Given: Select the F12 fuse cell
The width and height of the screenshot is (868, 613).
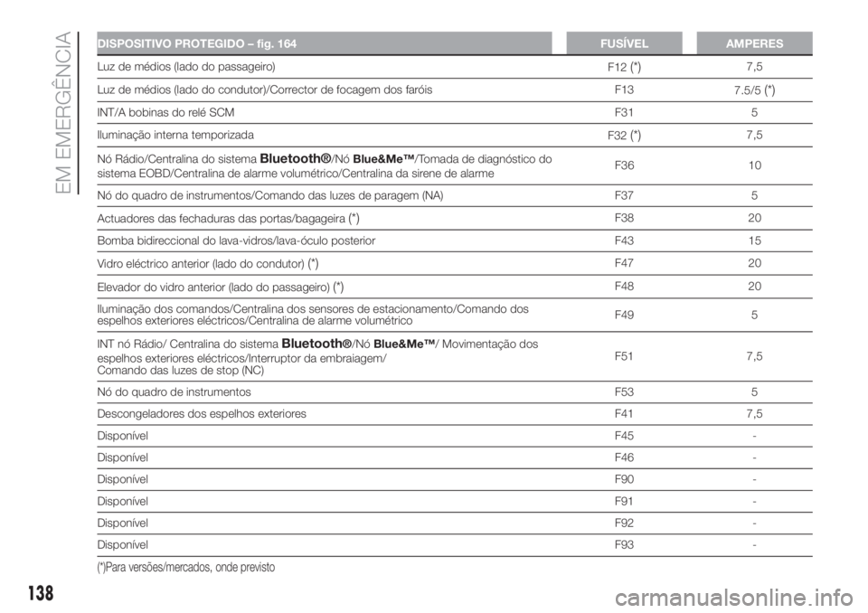Looking at the screenshot, I should (x=624, y=67).
